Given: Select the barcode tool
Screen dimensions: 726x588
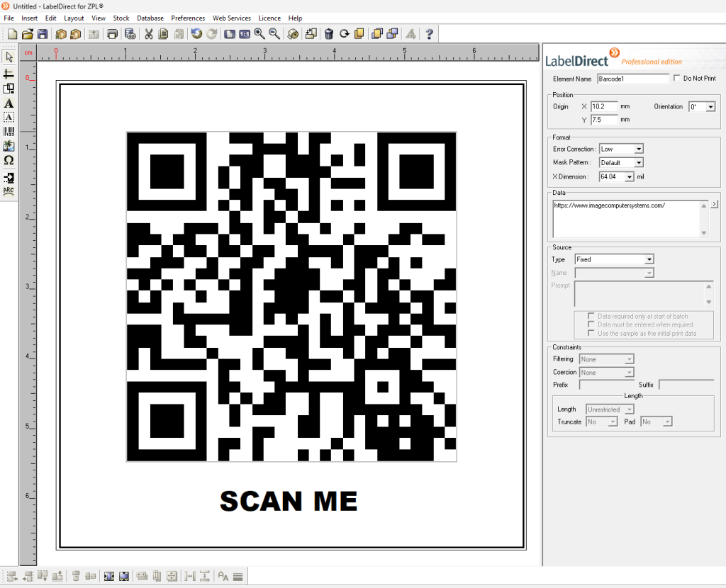Looking at the screenshot, I should (x=9, y=132).
